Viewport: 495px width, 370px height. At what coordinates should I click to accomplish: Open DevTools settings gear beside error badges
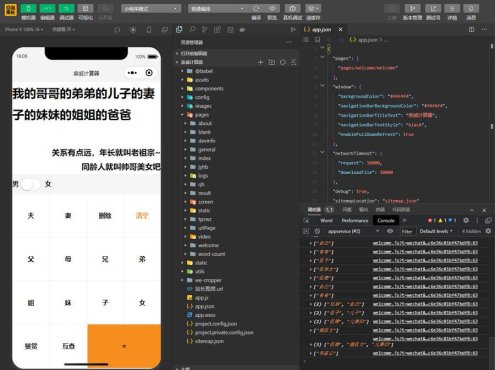point(466,220)
